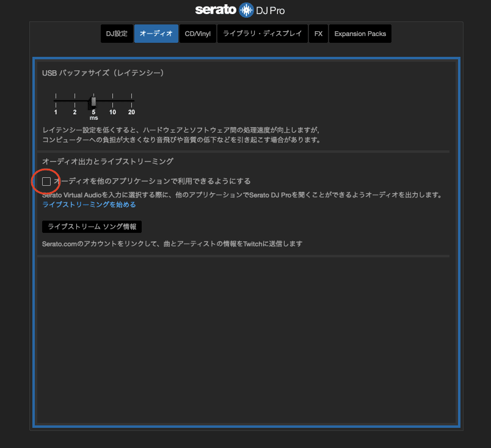
Task: Select the オーディオ tab
Action: tap(156, 34)
